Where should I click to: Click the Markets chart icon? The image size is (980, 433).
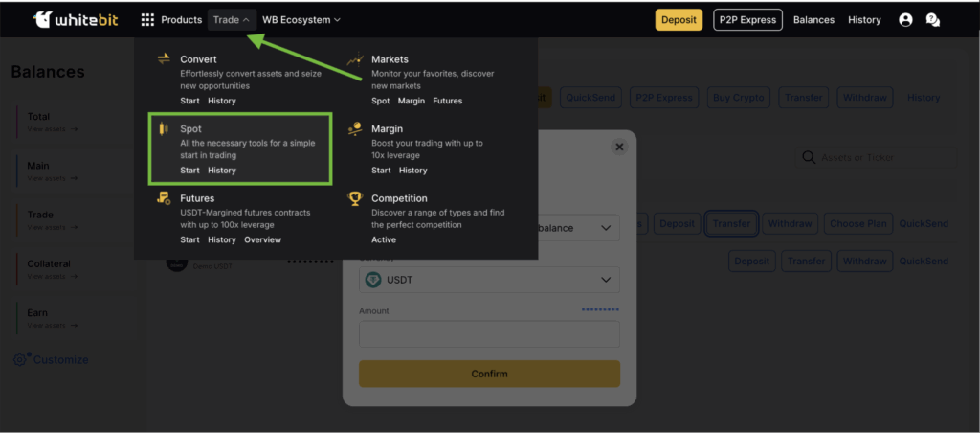click(355, 59)
